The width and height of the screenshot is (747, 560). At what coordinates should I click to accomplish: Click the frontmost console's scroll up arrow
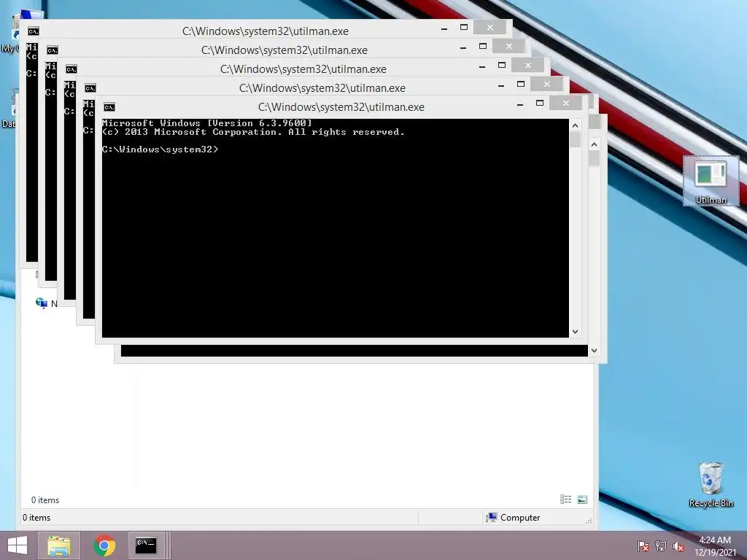point(575,125)
